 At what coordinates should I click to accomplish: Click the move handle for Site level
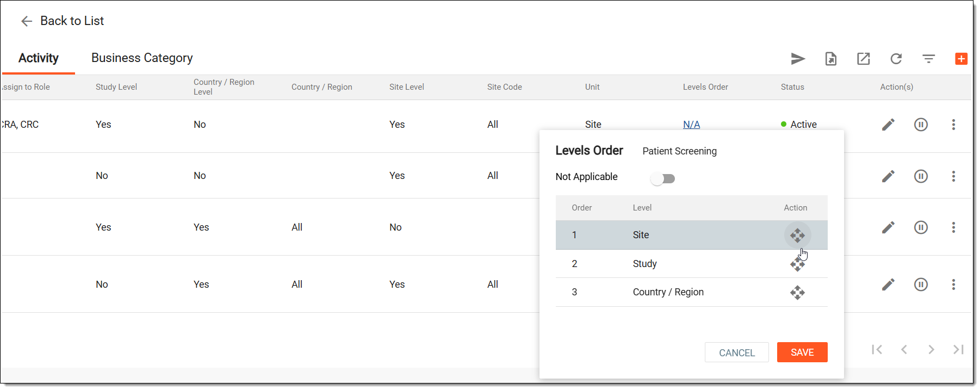click(797, 235)
